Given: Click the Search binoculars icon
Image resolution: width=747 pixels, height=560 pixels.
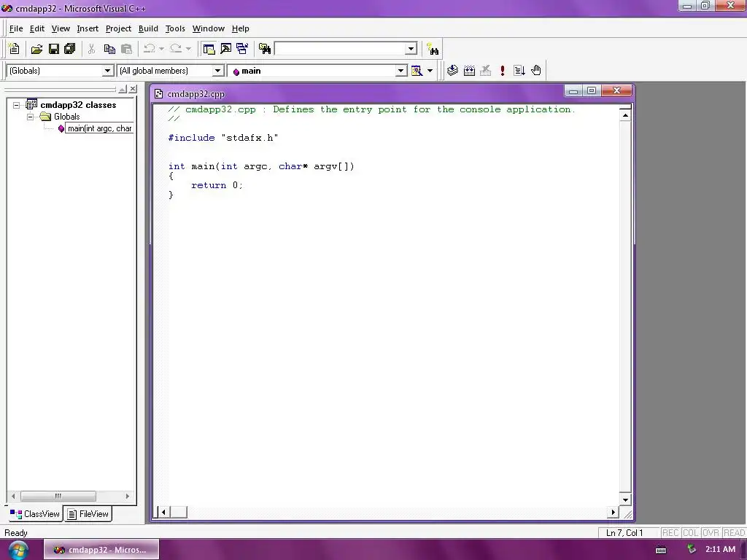Looking at the screenshot, I should click(433, 49).
